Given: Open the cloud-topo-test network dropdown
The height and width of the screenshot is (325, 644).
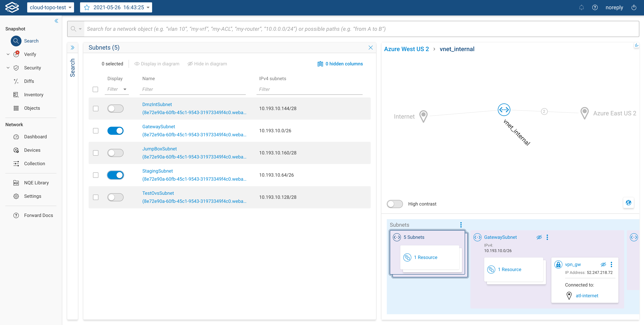Looking at the screenshot, I should click(70, 7).
